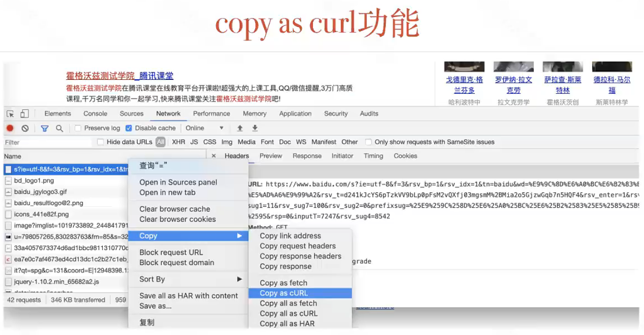Choose Save all as HAR with content
644x335 pixels.
click(188, 296)
